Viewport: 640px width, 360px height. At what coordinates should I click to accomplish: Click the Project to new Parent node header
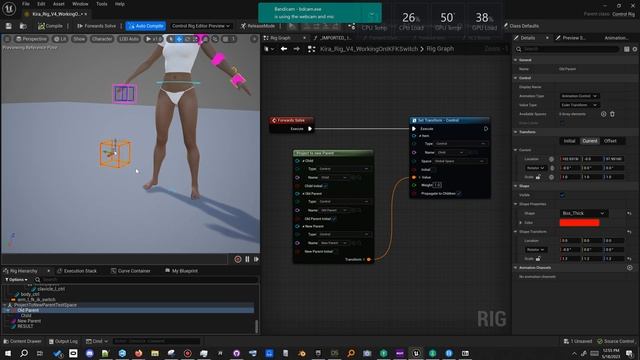click(x=333, y=153)
